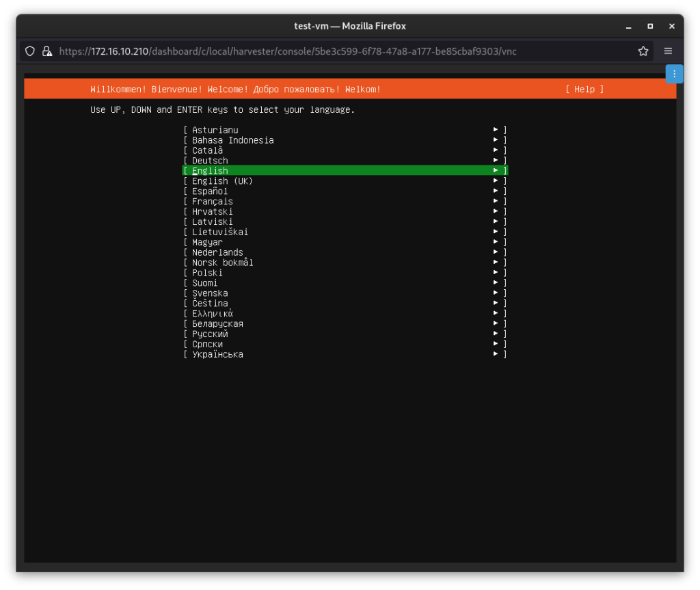Viewport: 700px width, 590px height.
Task: Choose Hrvatski from the language list
Action: point(345,212)
